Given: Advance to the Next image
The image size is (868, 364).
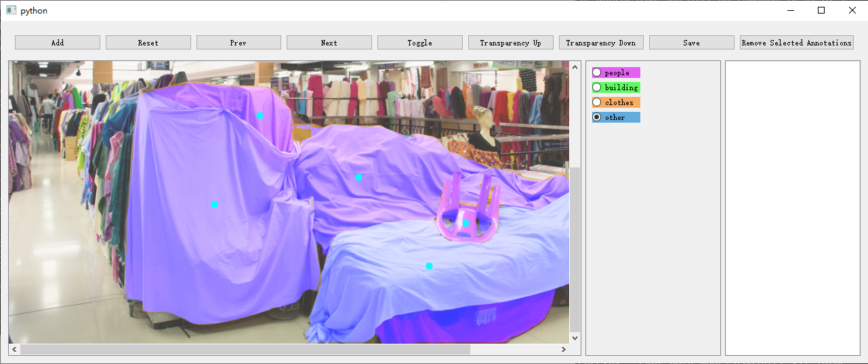Looking at the screenshot, I should tap(329, 43).
